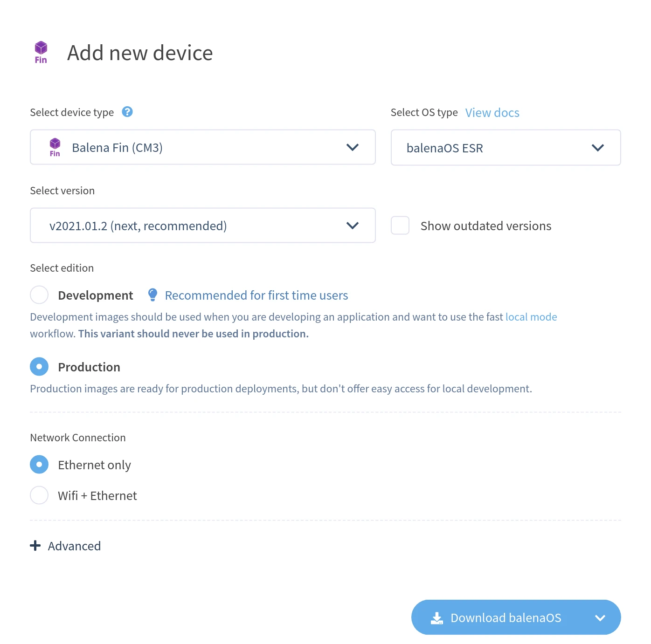Click the Fin icon inside the device type selector
Viewport: 651px width, 644px height.
55,147
